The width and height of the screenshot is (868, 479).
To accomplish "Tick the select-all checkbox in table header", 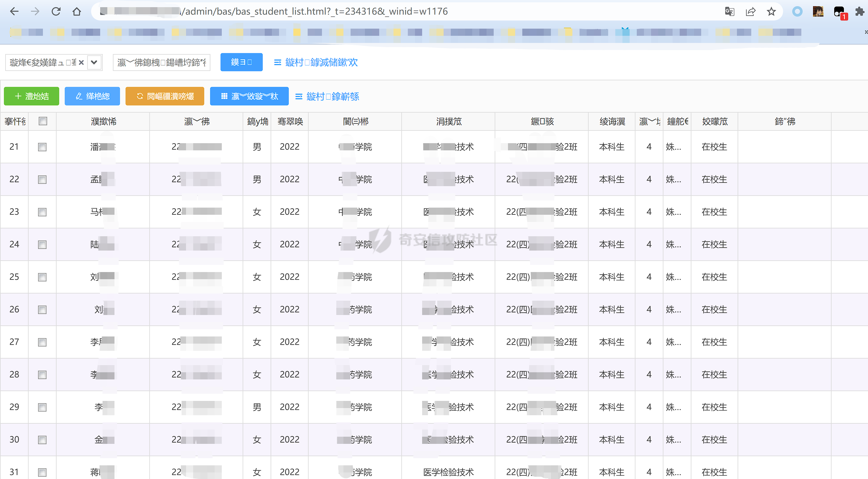I will tap(43, 121).
